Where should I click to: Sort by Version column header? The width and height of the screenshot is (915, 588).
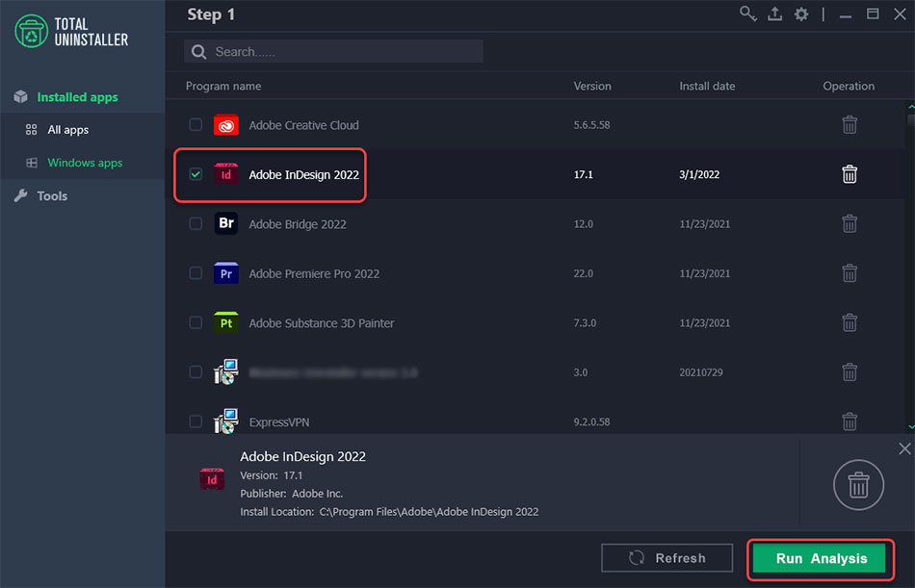[x=592, y=86]
